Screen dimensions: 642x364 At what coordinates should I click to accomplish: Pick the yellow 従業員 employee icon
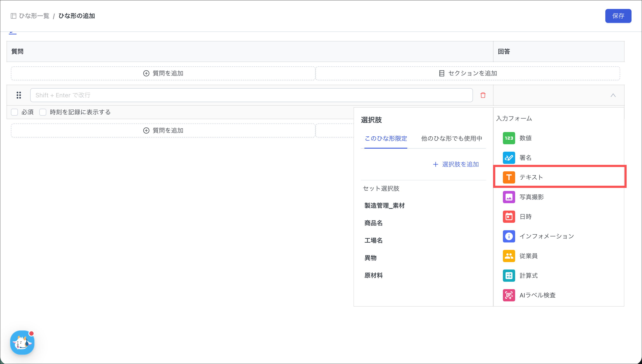[x=509, y=256]
